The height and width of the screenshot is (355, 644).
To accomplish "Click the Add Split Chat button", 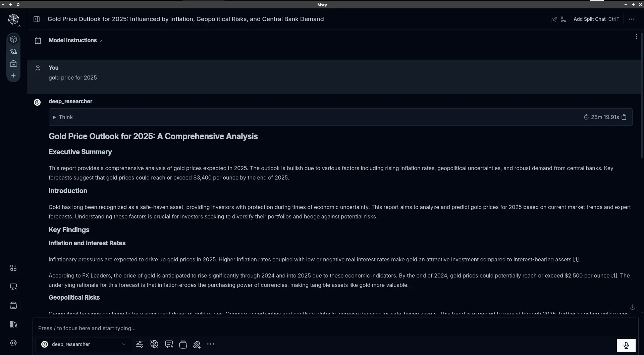I will (589, 19).
